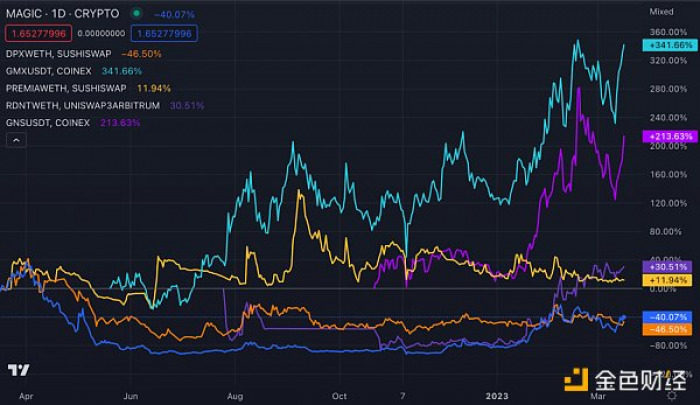Select GNSUSDT, COINEX legend entry
The height and width of the screenshot is (405, 700).
[x=48, y=122]
